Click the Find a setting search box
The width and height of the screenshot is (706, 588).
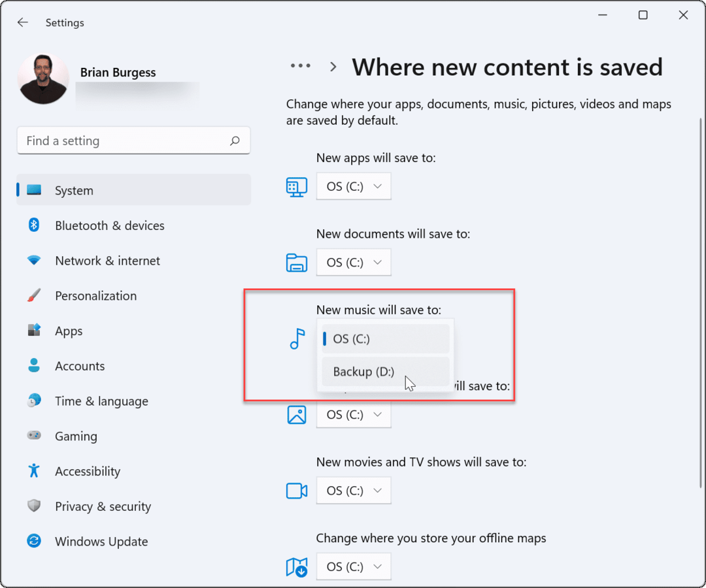point(124,140)
